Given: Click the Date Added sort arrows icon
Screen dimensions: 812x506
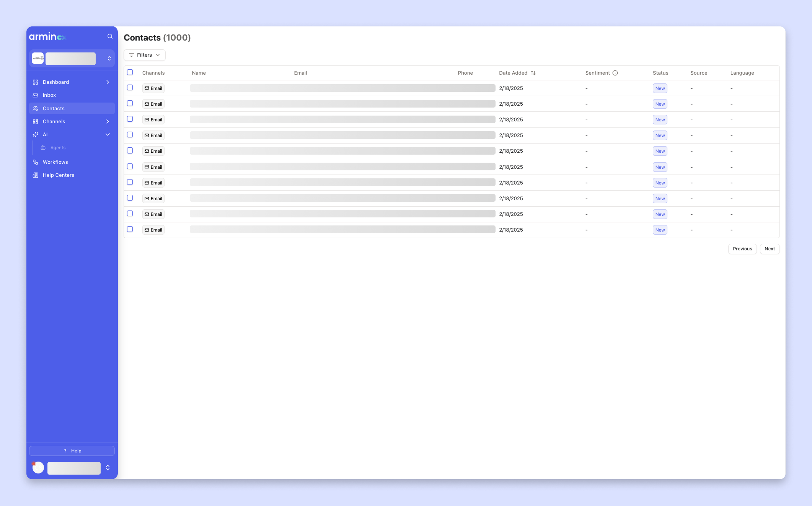Looking at the screenshot, I should click(x=533, y=73).
